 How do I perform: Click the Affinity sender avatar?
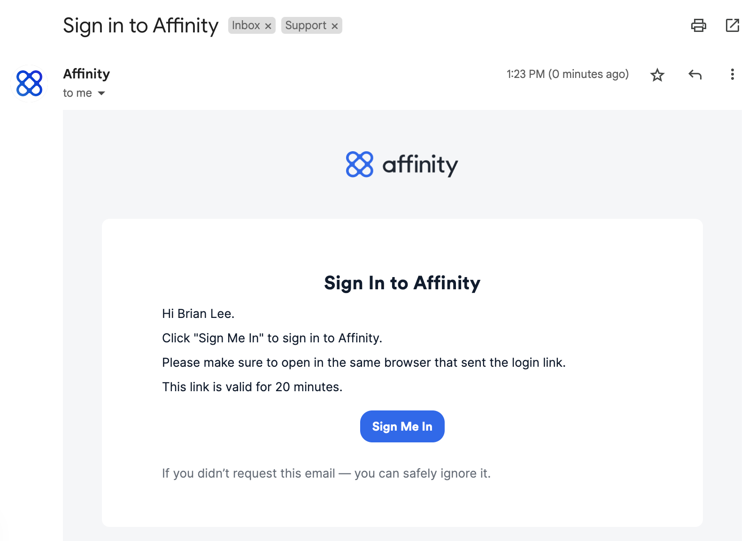coord(29,83)
